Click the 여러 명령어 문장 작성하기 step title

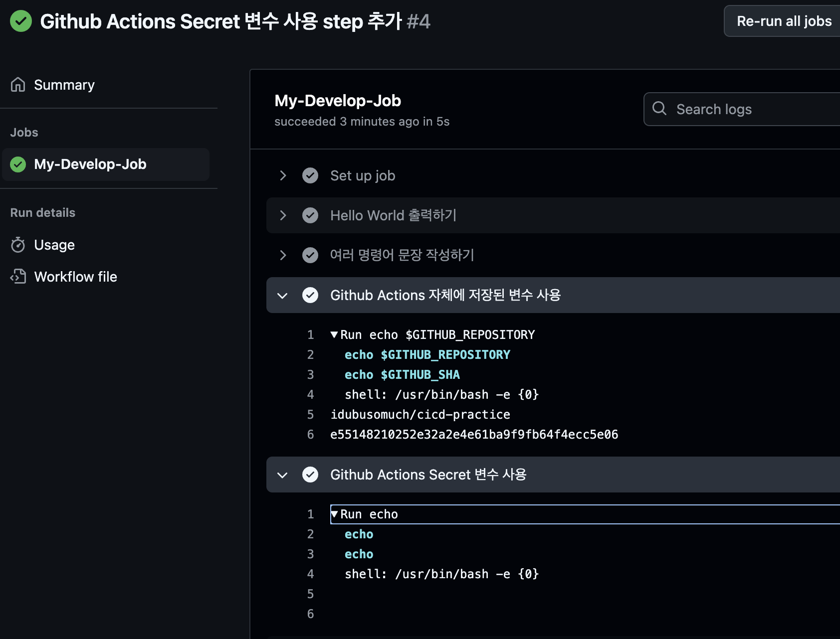402,255
